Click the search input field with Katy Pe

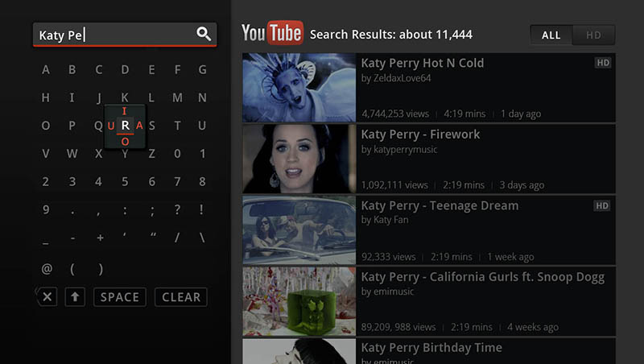click(113, 35)
